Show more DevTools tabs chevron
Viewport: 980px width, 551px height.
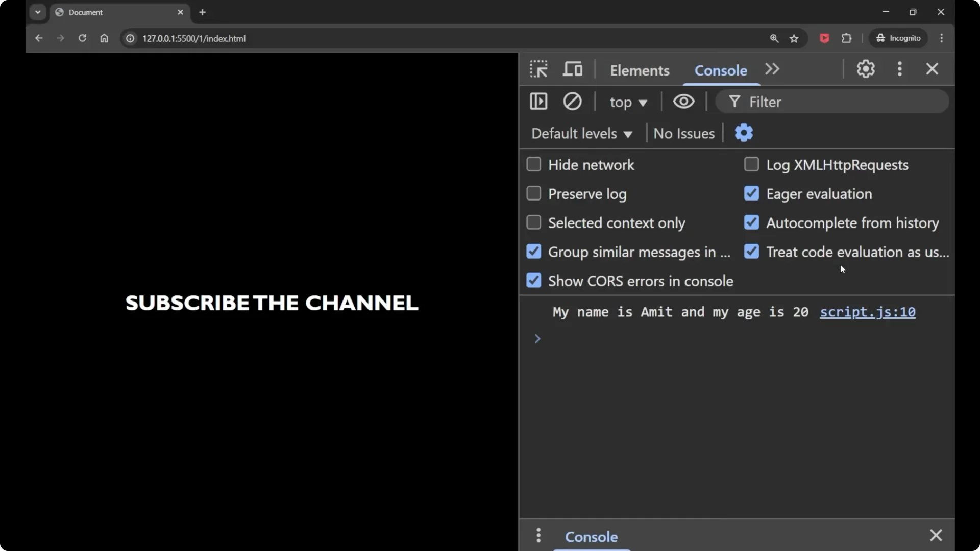point(772,69)
